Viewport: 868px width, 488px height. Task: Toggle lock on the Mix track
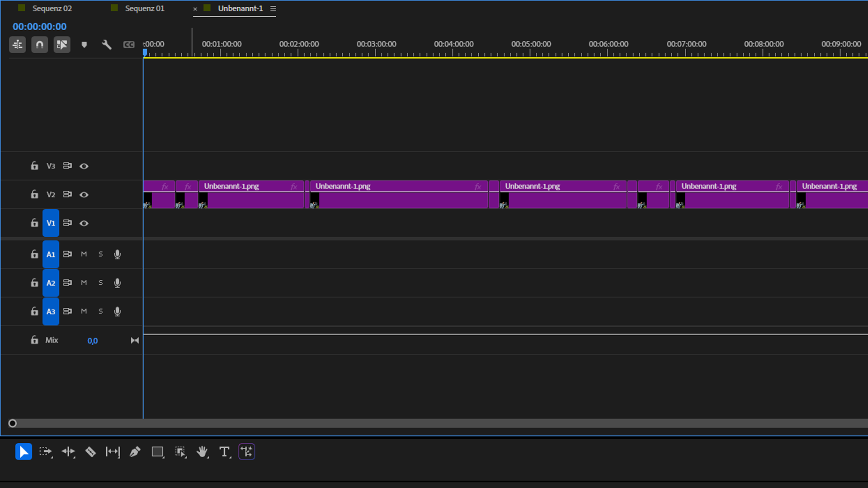tap(34, 340)
